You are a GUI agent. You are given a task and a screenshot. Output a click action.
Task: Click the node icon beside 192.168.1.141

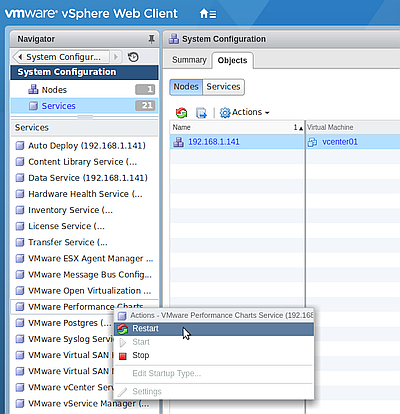pyautogui.click(x=178, y=142)
